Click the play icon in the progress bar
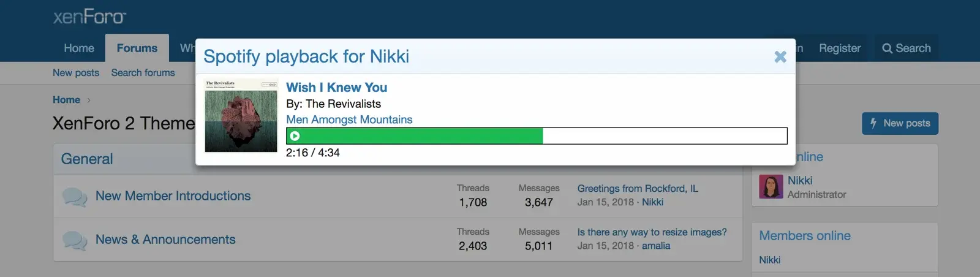980x277 pixels. click(x=295, y=136)
